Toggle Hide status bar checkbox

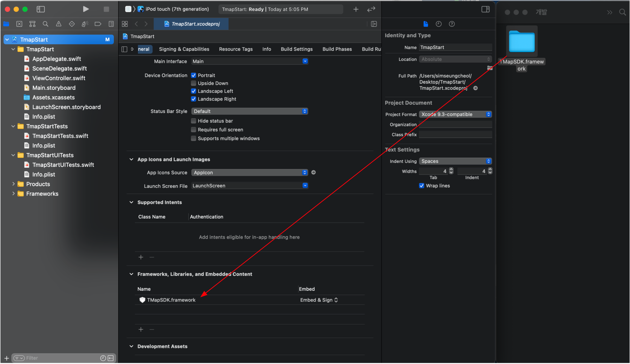193,121
